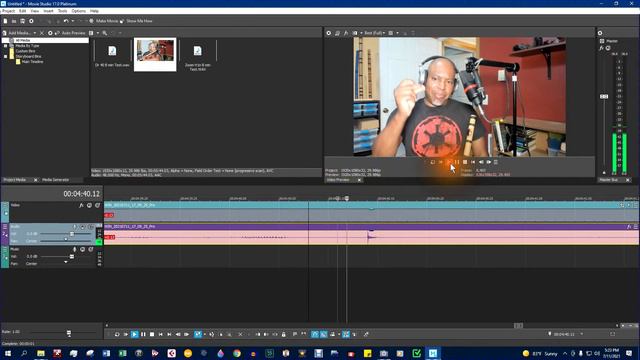Toggle Auto Preview in project media
Image resolution: width=640 pixels, height=360 pixels.
coord(71,33)
